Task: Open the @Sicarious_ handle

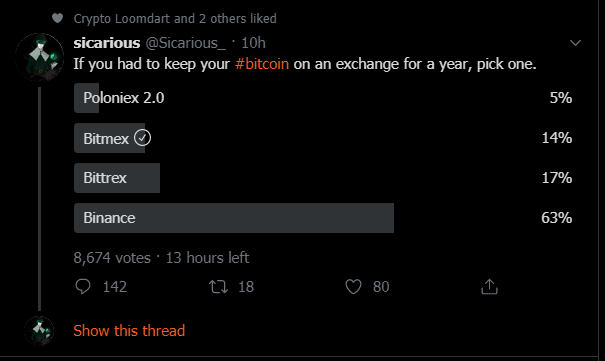Action: tap(186, 43)
